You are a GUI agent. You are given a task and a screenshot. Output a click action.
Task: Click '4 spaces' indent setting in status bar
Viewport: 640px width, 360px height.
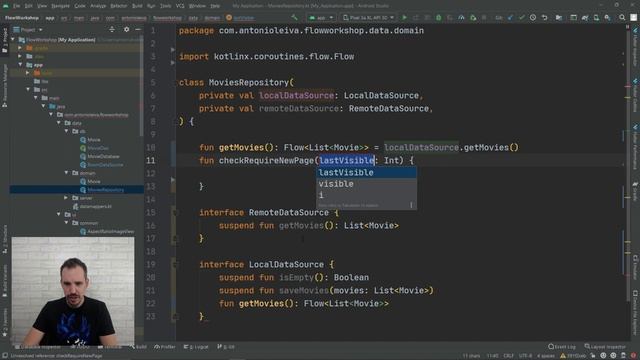click(x=546, y=356)
